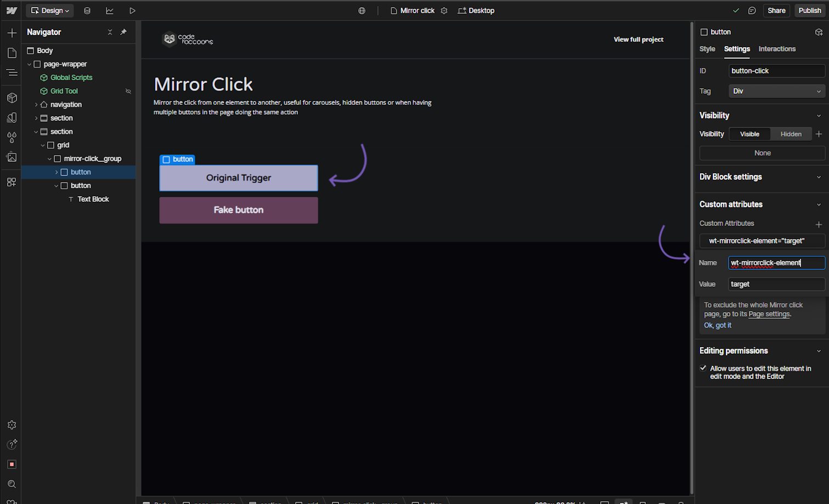
Task: Click the Publish button
Action: coord(810,10)
